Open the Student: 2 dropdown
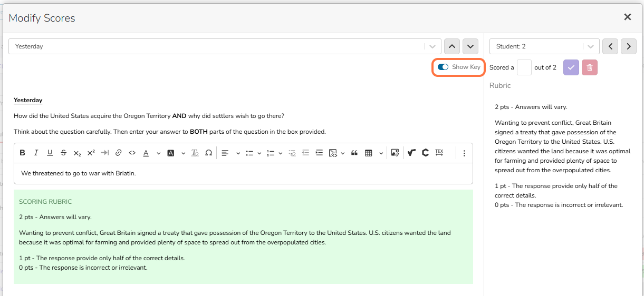Screen dimensions: 644x296 (x=544, y=46)
